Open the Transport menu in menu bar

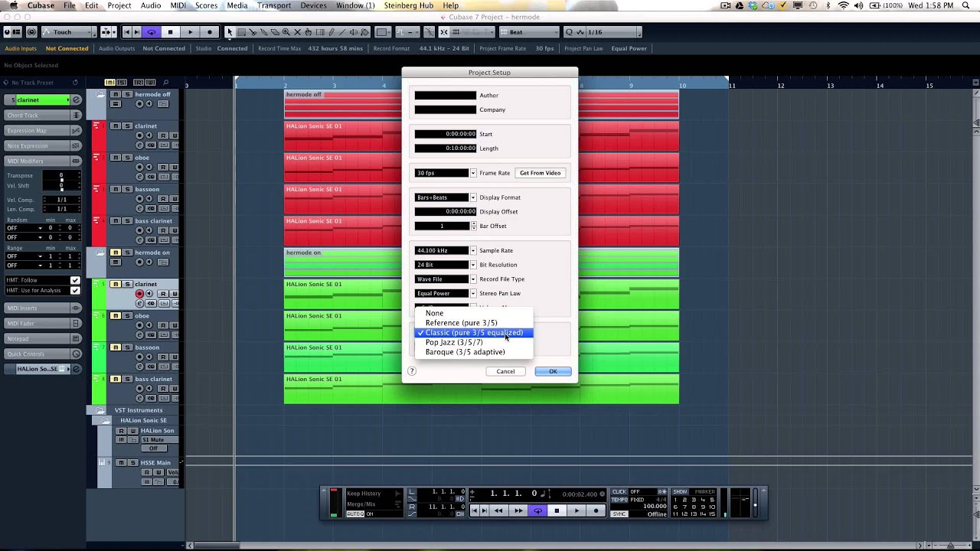[x=273, y=5]
